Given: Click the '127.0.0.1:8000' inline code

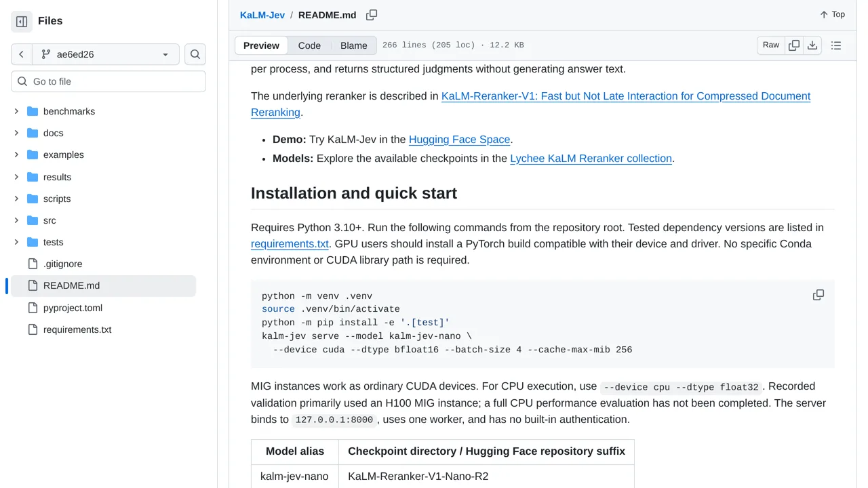Looking at the screenshot, I should (x=334, y=420).
